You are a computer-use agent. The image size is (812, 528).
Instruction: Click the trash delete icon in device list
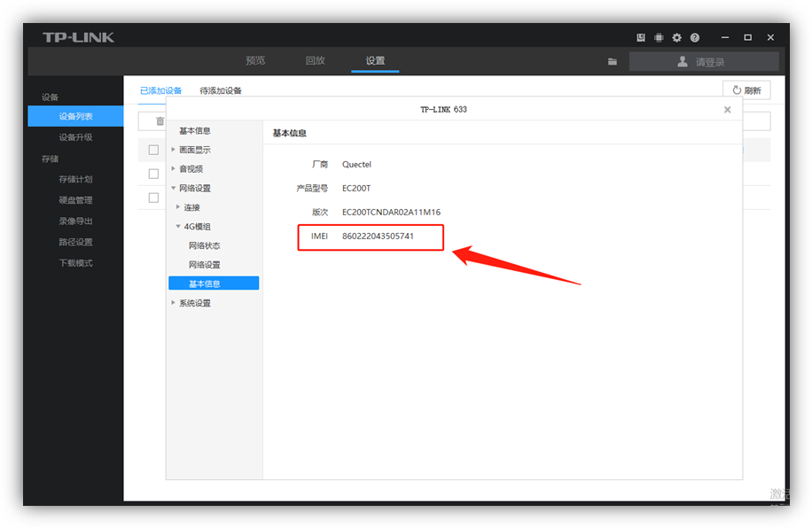[160, 121]
